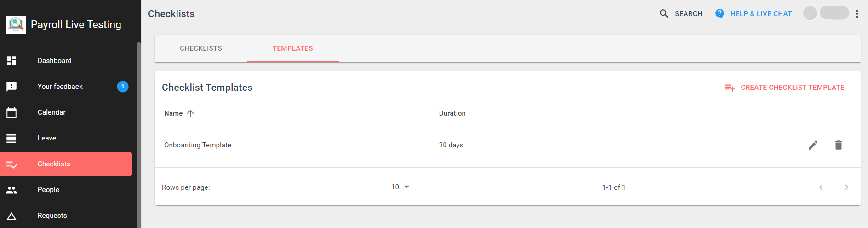This screenshot has height=228, width=868.
Task: Click the Dashboard grid icon in sidebar
Action: coord(11,61)
